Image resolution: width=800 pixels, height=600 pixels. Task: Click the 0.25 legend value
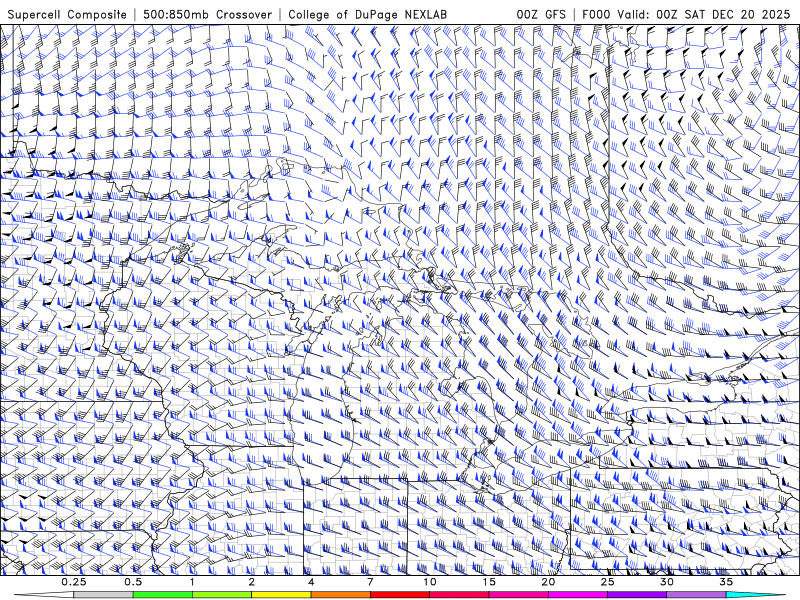[73, 582]
